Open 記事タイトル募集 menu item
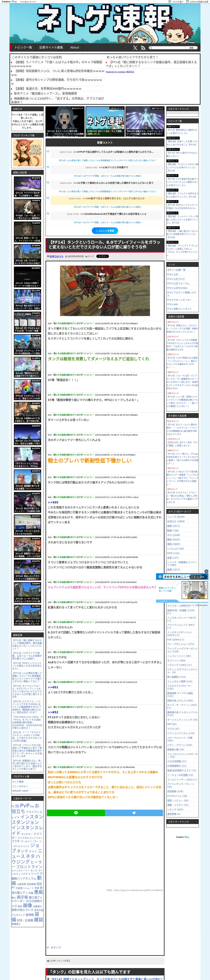The height and width of the screenshot is (980, 210). point(51,48)
